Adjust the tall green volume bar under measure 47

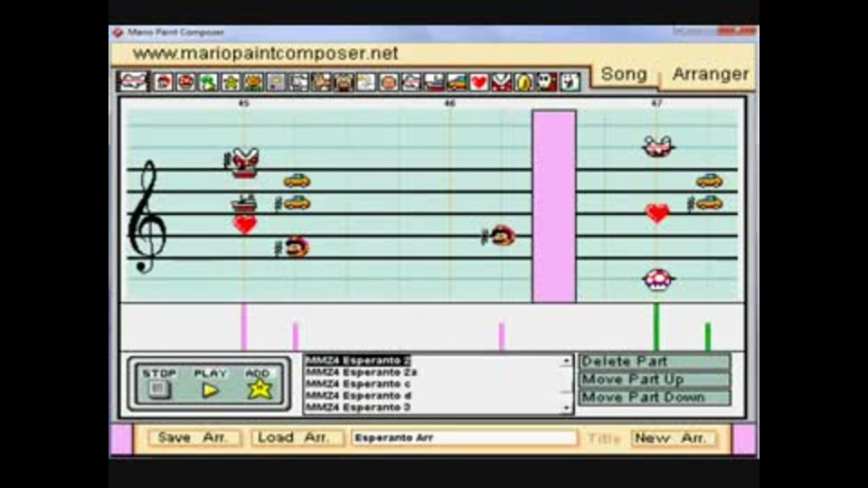tap(656, 327)
